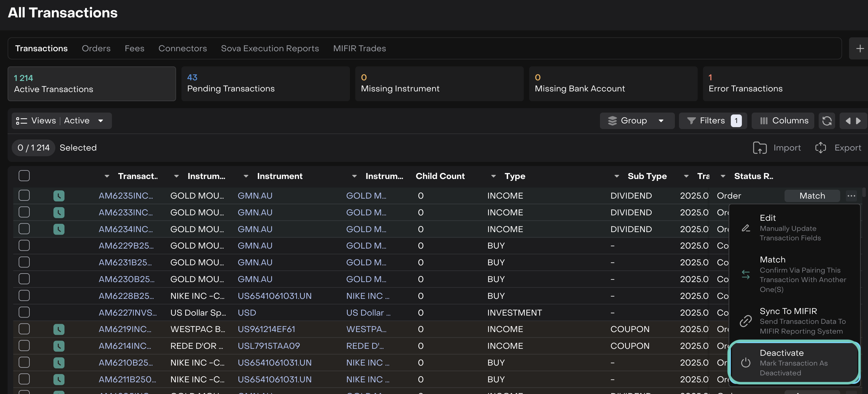
Task: Click the Export icon
Action: pyautogui.click(x=820, y=148)
